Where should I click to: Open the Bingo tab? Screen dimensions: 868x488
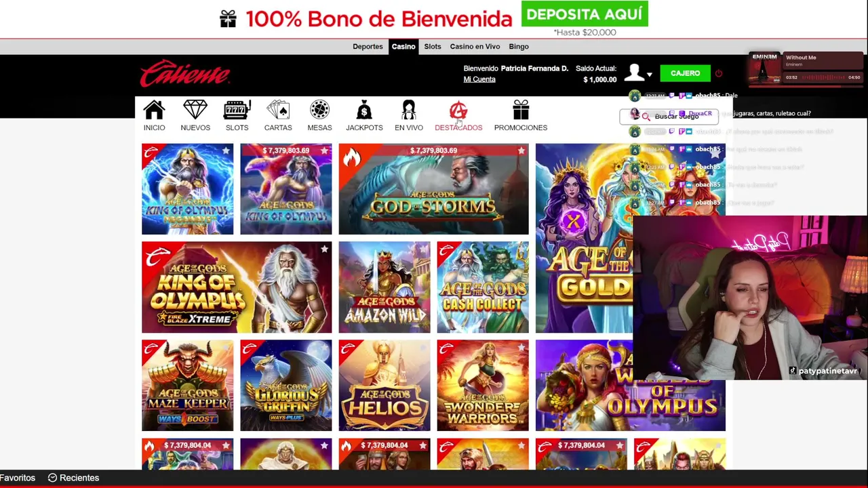tap(519, 47)
